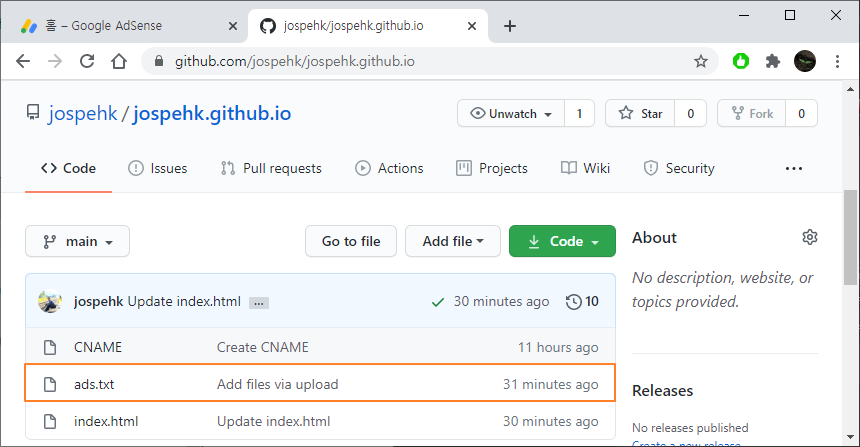Image resolution: width=860 pixels, height=447 pixels.
Task: Open the green Code download dropdown
Action: pos(562,241)
